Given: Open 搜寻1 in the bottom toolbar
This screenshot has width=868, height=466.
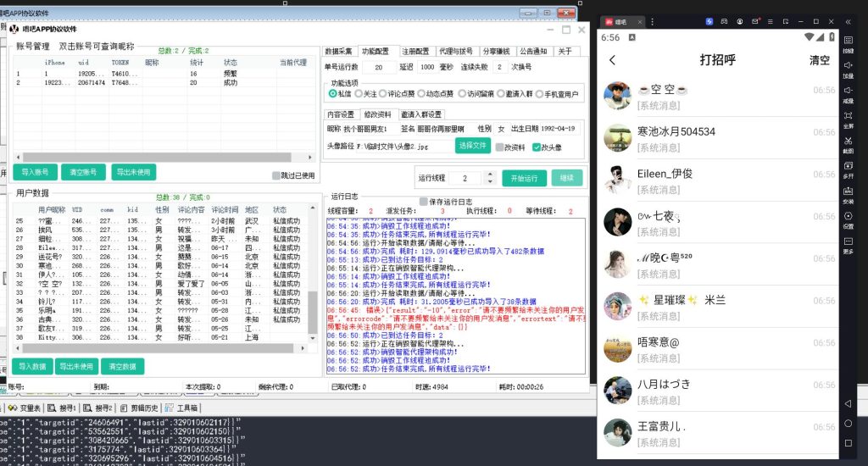Looking at the screenshot, I should 61,408.
